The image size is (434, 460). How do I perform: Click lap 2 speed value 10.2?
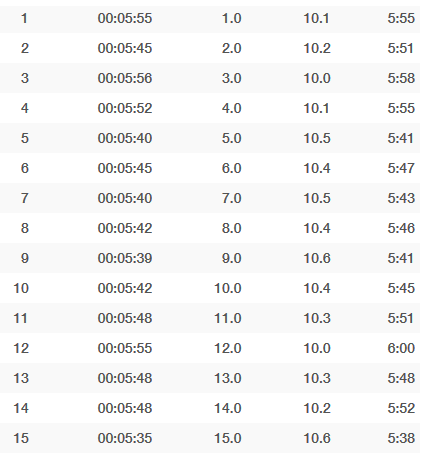(x=317, y=48)
